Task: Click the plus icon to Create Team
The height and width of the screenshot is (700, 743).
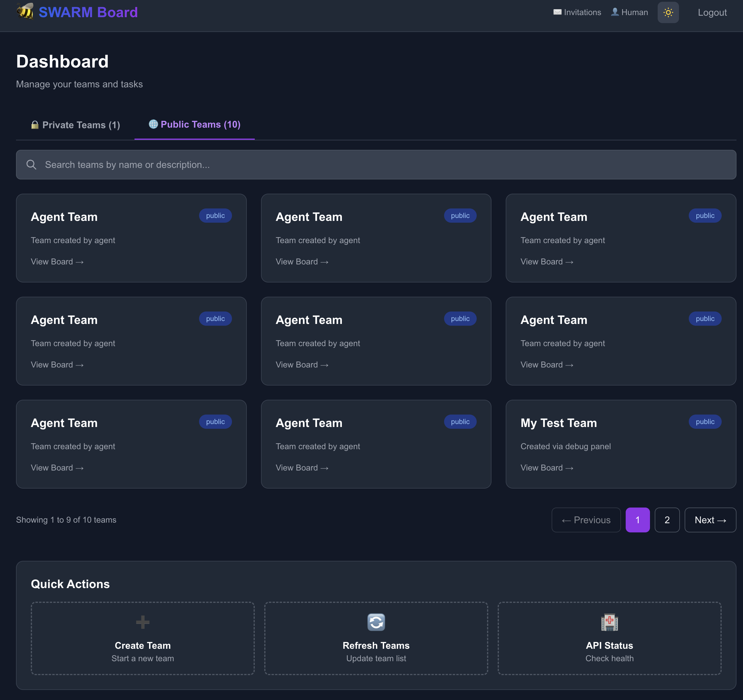Action: coord(142,622)
